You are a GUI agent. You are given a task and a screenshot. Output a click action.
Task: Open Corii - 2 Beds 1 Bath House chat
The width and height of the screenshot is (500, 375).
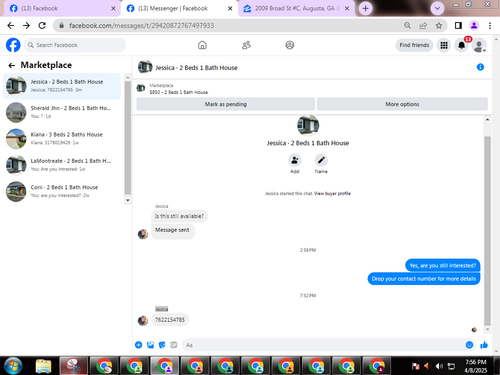click(62, 191)
